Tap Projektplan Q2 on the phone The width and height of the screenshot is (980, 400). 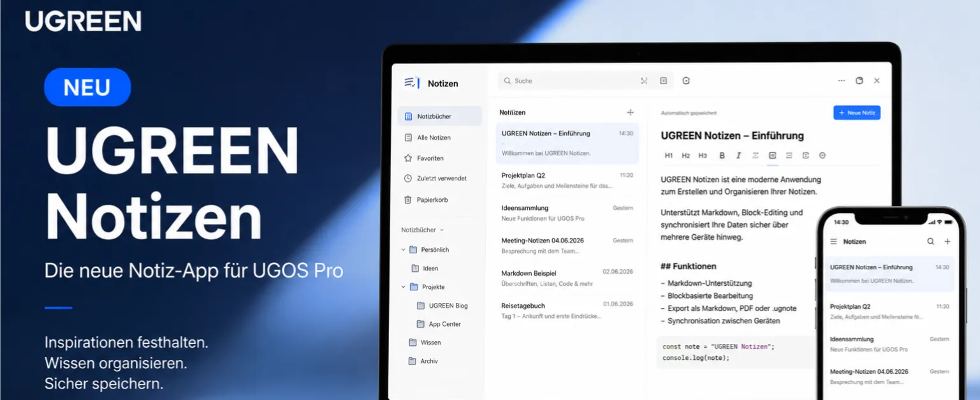point(889,311)
